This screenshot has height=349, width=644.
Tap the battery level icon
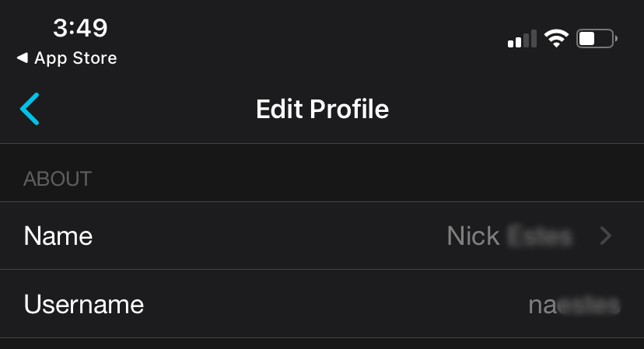click(597, 38)
